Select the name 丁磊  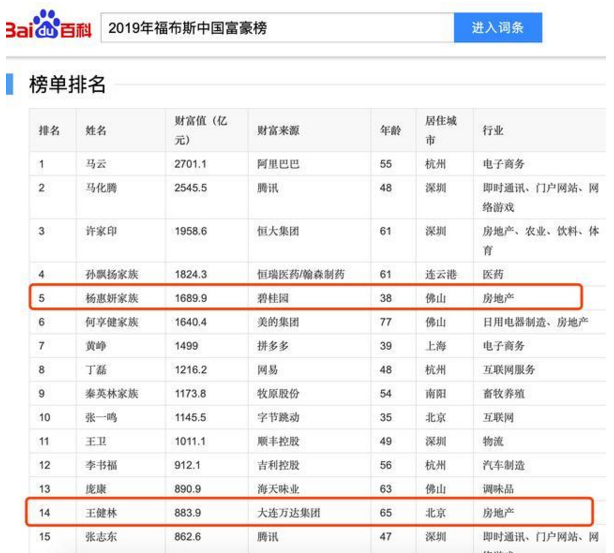[x=96, y=370]
